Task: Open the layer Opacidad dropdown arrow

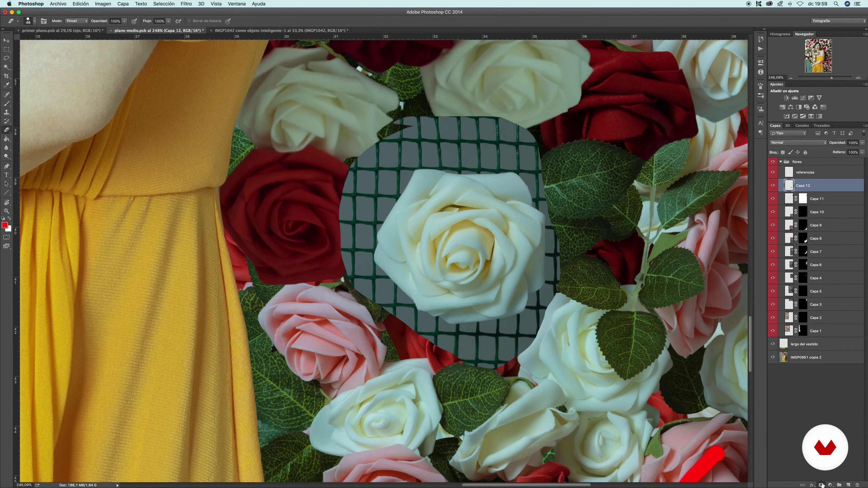Action: pos(862,143)
